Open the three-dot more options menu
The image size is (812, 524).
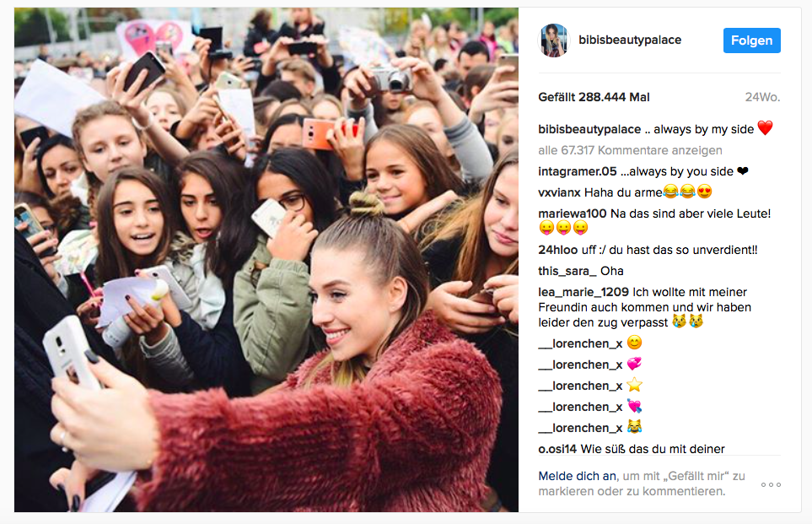coord(771,484)
